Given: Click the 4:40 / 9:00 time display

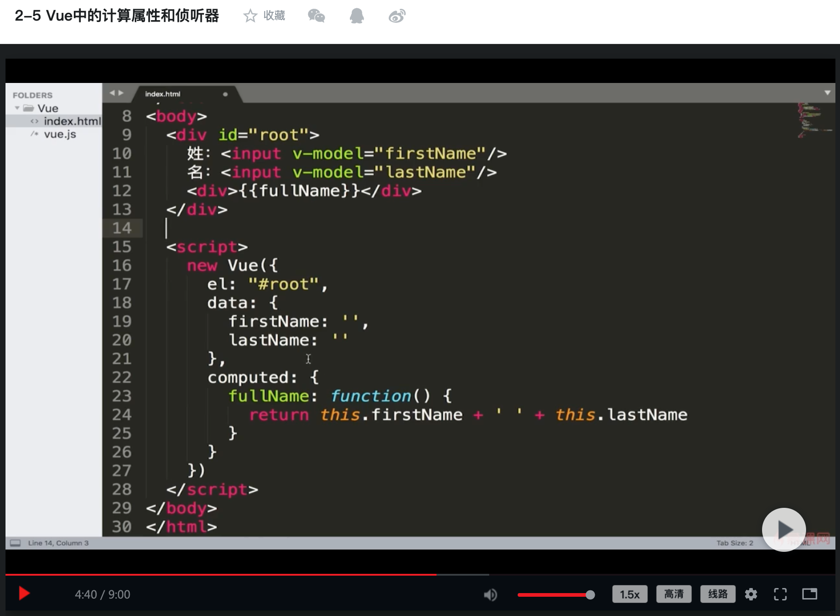Looking at the screenshot, I should (102, 594).
